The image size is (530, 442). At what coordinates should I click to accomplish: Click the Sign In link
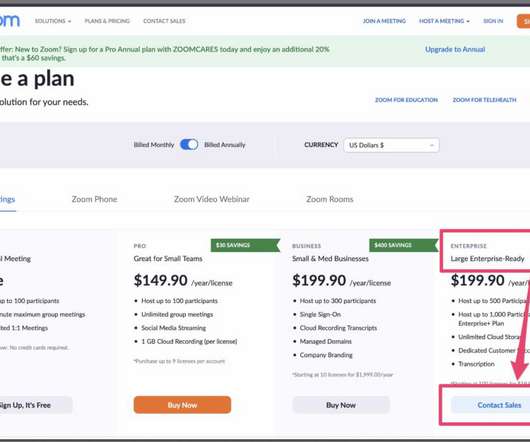[x=493, y=21]
